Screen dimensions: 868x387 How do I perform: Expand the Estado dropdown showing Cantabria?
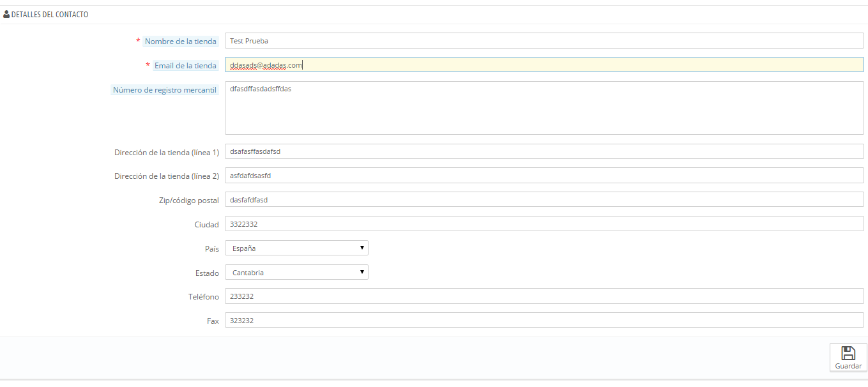click(x=296, y=272)
